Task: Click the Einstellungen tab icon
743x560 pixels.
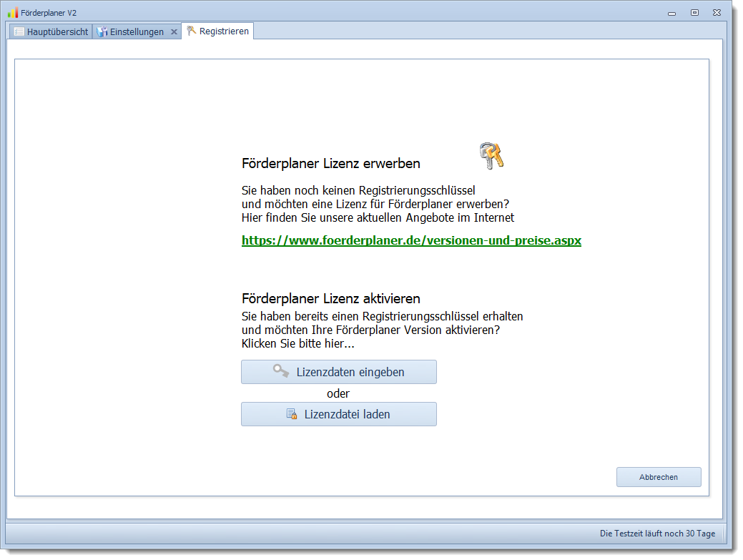Action: 102,31
